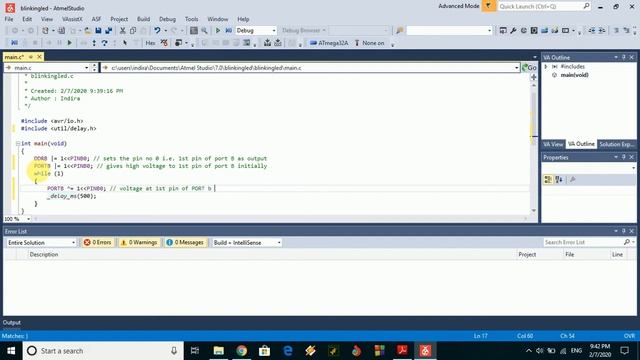Click the Output panel tab

click(x=11, y=322)
